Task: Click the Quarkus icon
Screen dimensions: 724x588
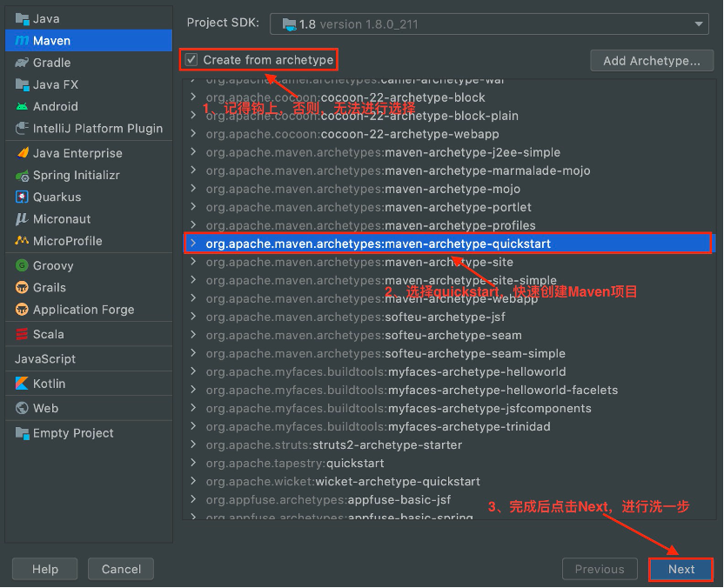Action: coord(22,197)
